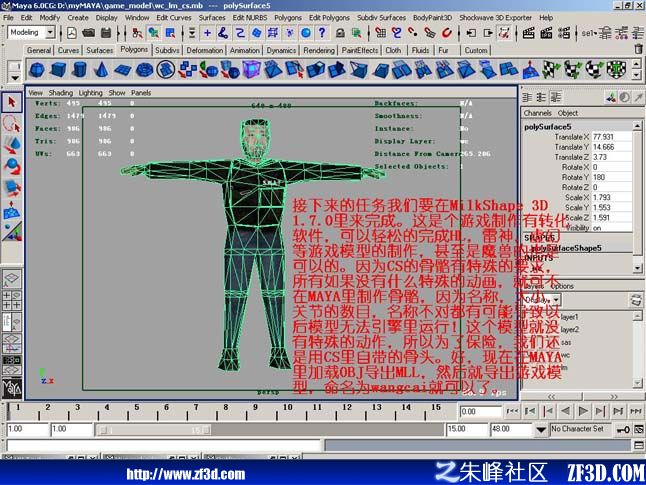Select the arrow Select tool
This screenshot has width=646, height=485.
pyautogui.click(x=12, y=102)
